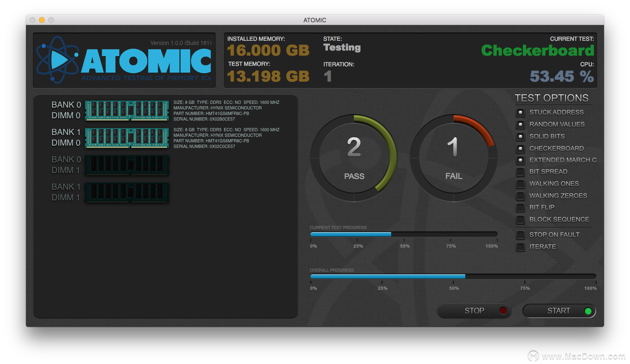Click the overall progress bar
630x364 pixels.
click(x=453, y=276)
